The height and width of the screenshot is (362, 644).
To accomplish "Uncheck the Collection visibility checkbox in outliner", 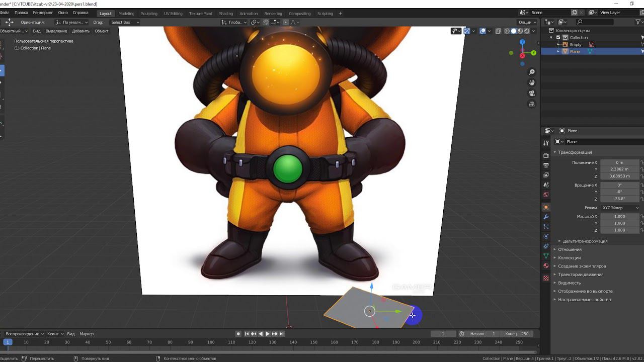I will tap(558, 38).
